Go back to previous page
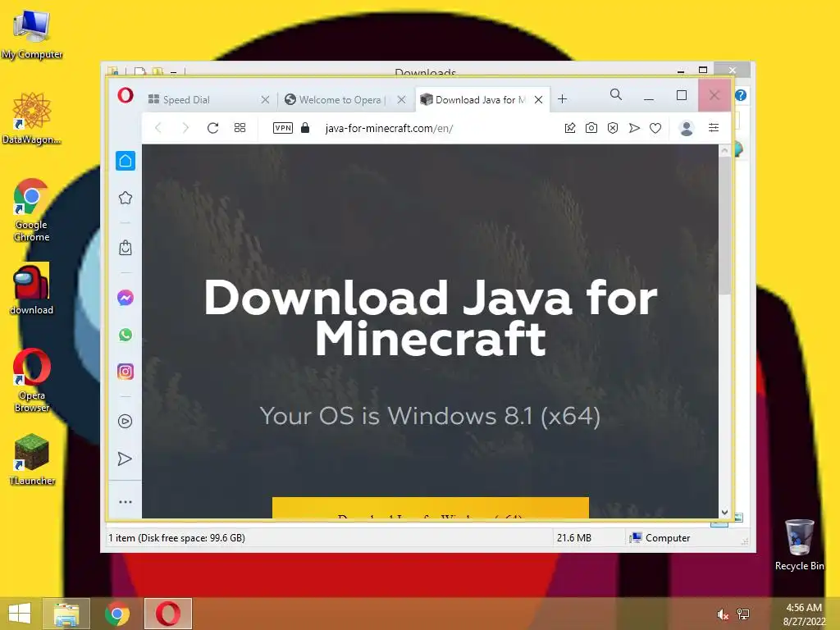The image size is (840, 630). coord(158,128)
